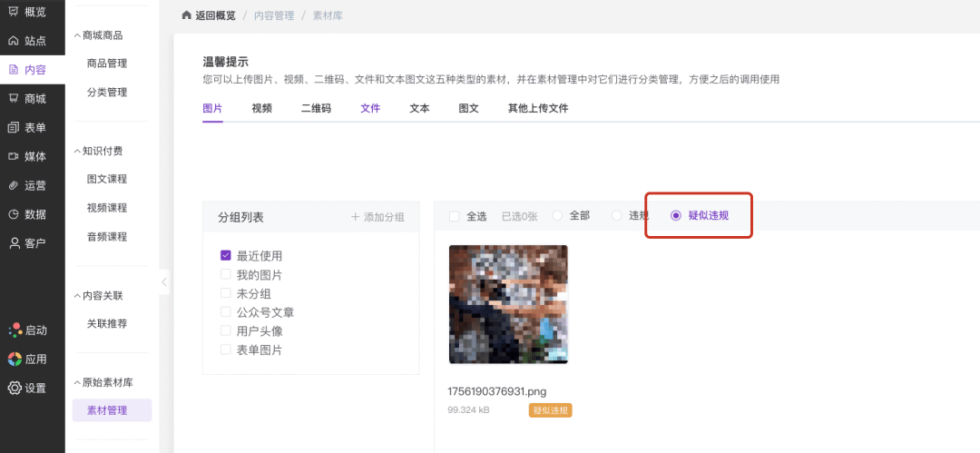Click the file name 1756190376931.png
The height and width of the screenshot is (453, 980).
[497, 391]
